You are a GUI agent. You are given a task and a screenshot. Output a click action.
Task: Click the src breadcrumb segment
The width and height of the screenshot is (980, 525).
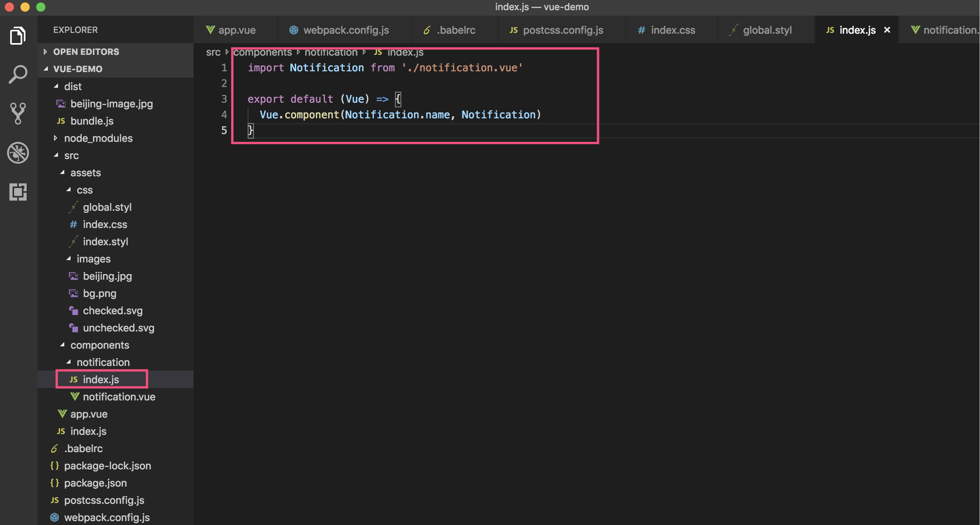213,52
